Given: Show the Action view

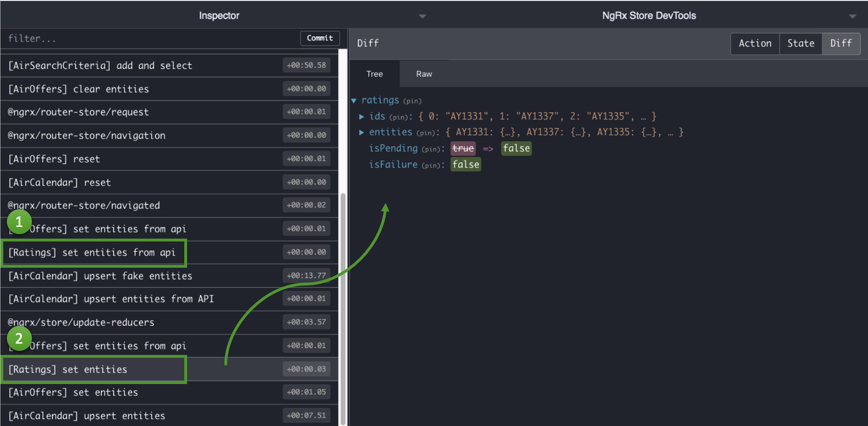Looking at the screenshot, I should click(755, 44).
